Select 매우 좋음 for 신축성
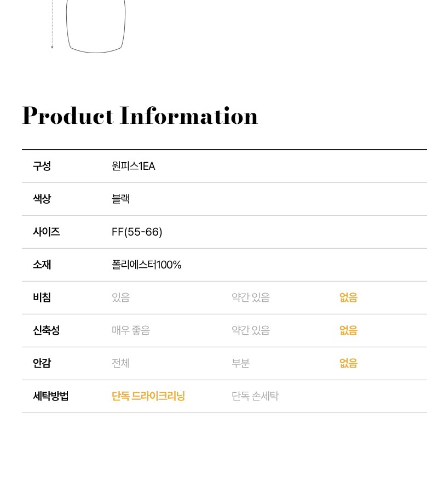Image resolution: width=427 pixels, height=504 pixels. tap(130, 330)
